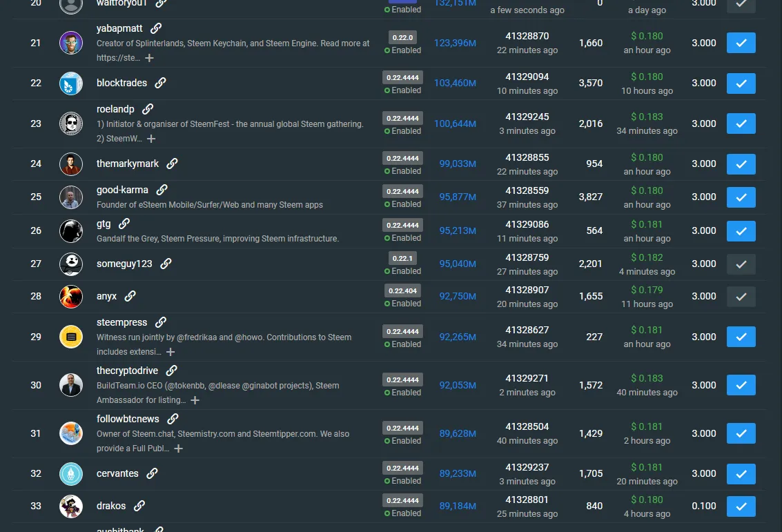The image size is (782, 532).
Task: Toggle vote checkmark for yabapmatt
Action: (x=741, y=43)
